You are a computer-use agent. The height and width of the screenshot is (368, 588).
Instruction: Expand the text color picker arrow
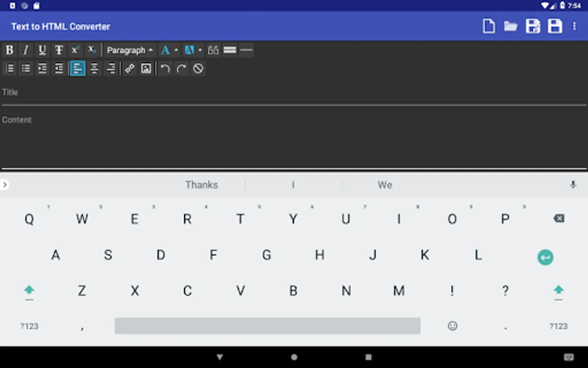[x=176, y=50]
